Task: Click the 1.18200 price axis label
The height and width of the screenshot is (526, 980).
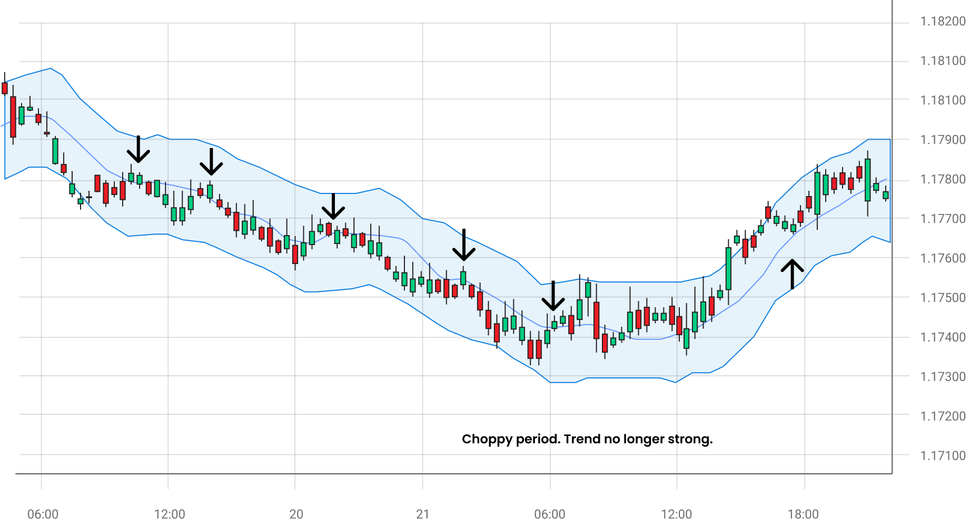Action: [x=943, y=22]
